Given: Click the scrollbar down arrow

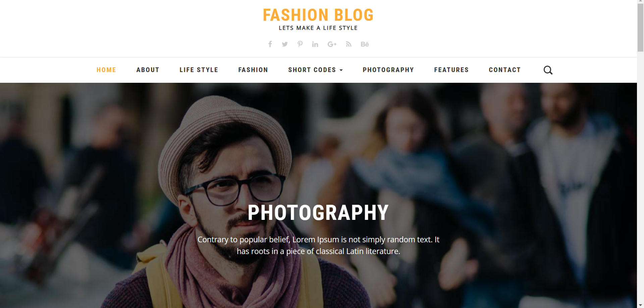Looking at the screenshot, I should pyautogui.click(x=640, y=305).
